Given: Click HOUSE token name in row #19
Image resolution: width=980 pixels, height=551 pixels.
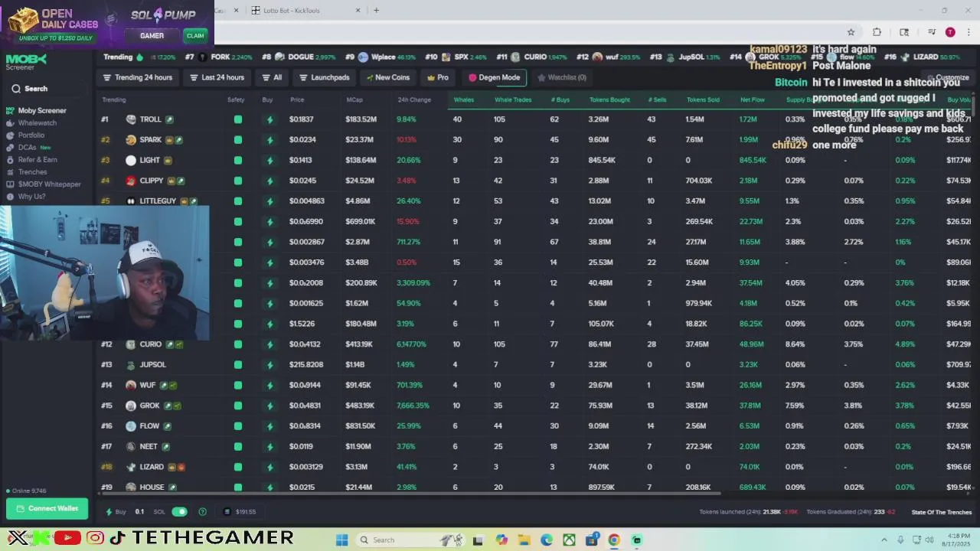Looking at the screenshot, I should (152, 487).
